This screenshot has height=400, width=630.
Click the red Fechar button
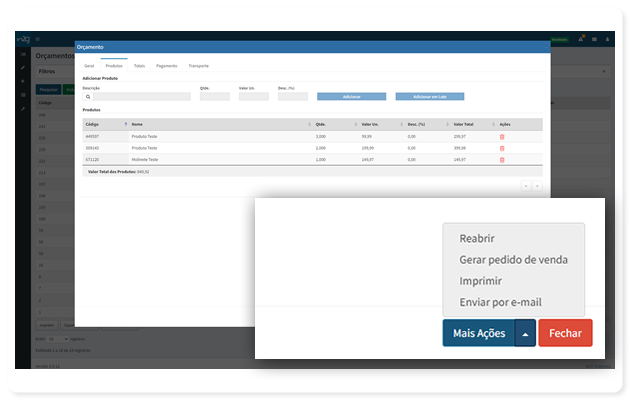[x=565, y=333]
